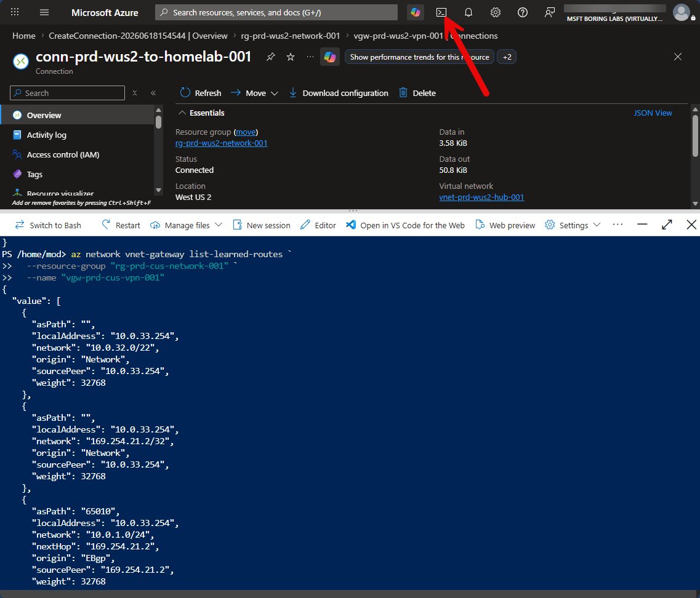Select Overview in the resource menu
Image resolution: width=700 pixels, height=598 pixels.
77,115
